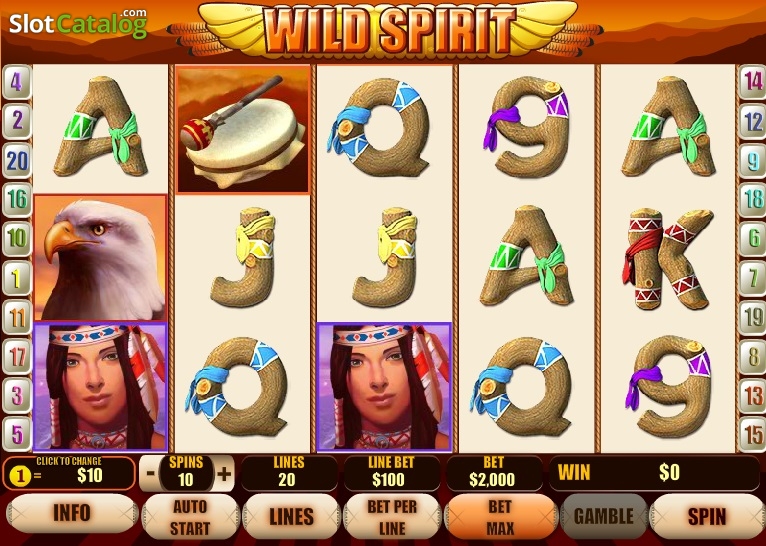Click payline 16 marker on left side
The image size is (766, 546).
17,199
